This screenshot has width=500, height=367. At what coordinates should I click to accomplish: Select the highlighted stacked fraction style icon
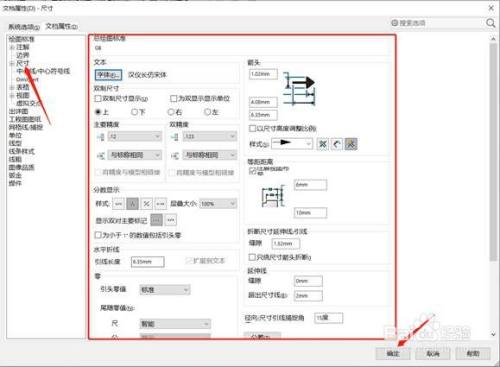[132, 203]
